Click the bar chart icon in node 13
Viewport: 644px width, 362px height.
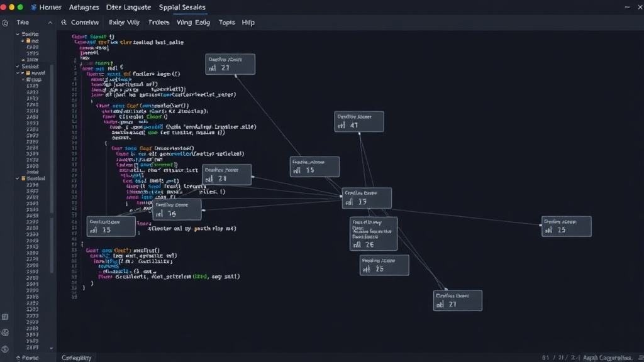click(x=349, y=202)
